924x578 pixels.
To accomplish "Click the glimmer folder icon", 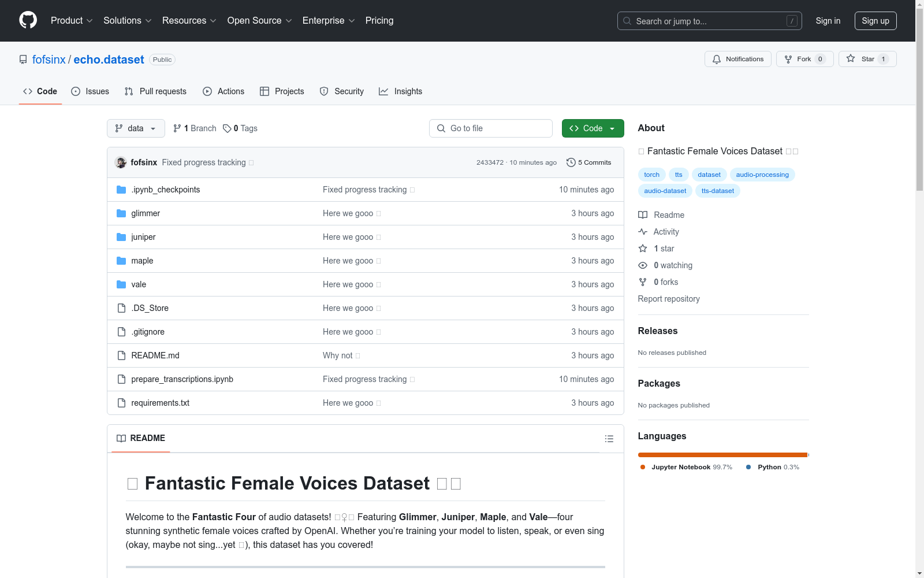I will pos(121,213).
